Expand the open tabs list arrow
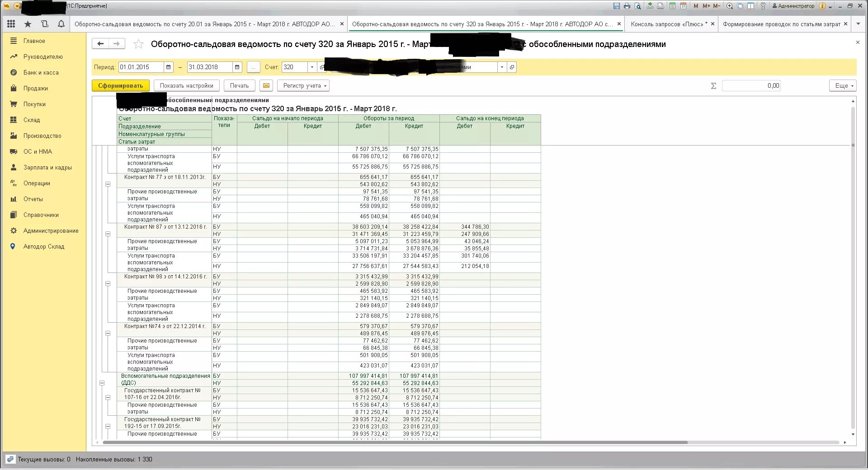The width and height of the screenshot is (868, 470). point(858,24)
